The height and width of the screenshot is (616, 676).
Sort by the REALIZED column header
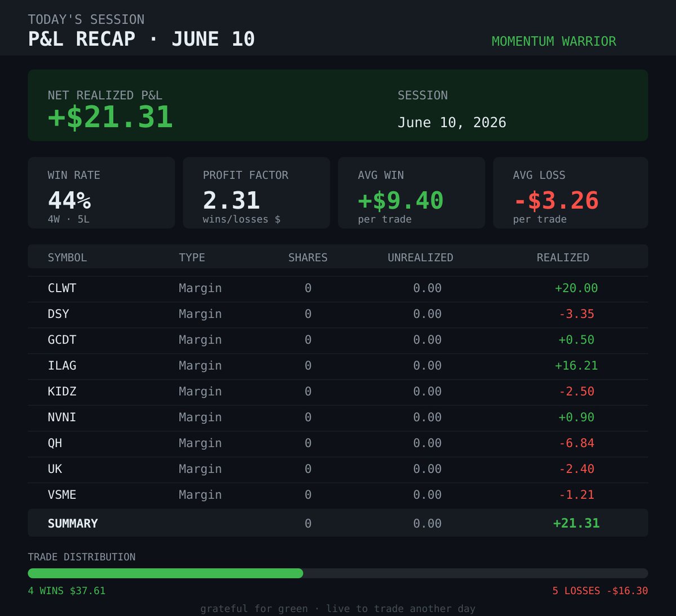pyautogui.click(x=563, y=257)
